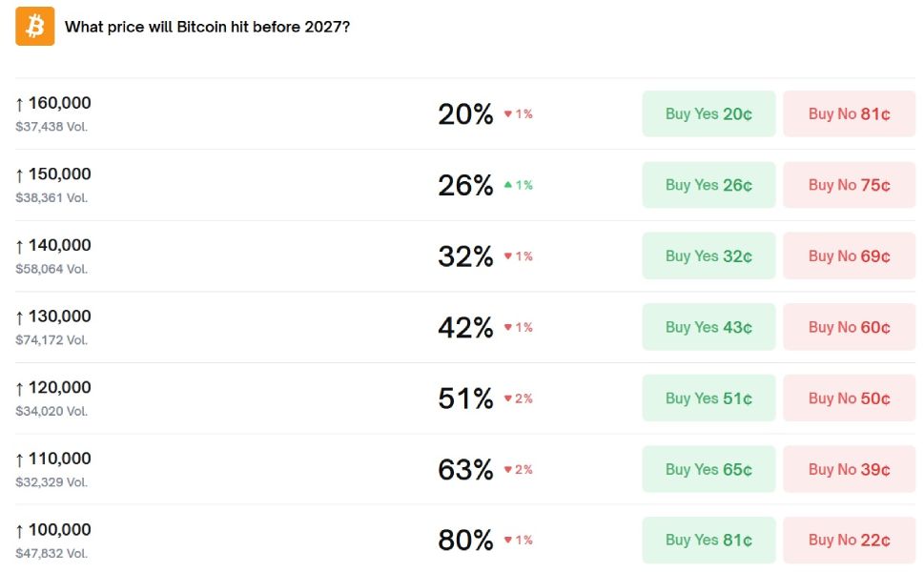Click the green up-arrow change indicator at 26%

518,185
